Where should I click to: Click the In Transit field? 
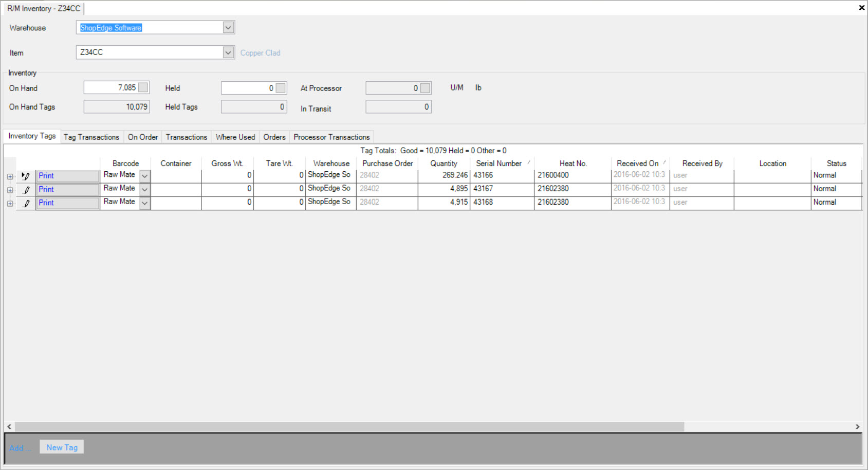[x=398, y=106]
